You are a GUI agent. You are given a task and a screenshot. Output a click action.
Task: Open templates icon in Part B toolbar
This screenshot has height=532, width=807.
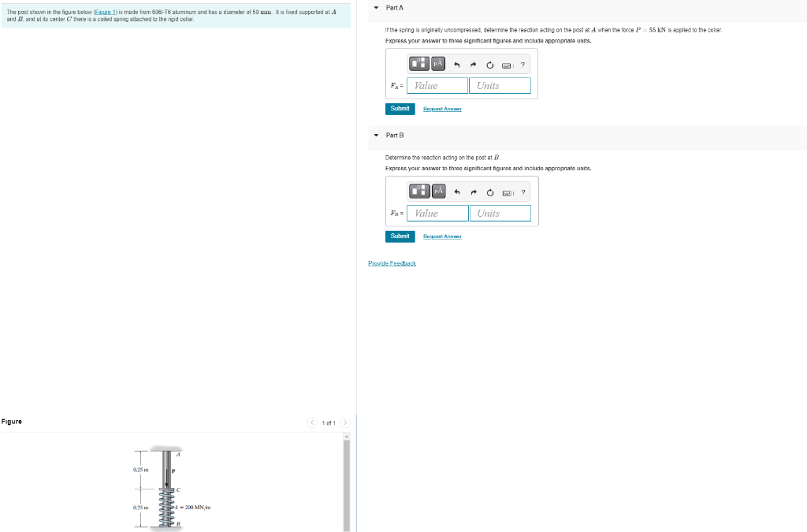pyautogui.click(x=419, y=192)
